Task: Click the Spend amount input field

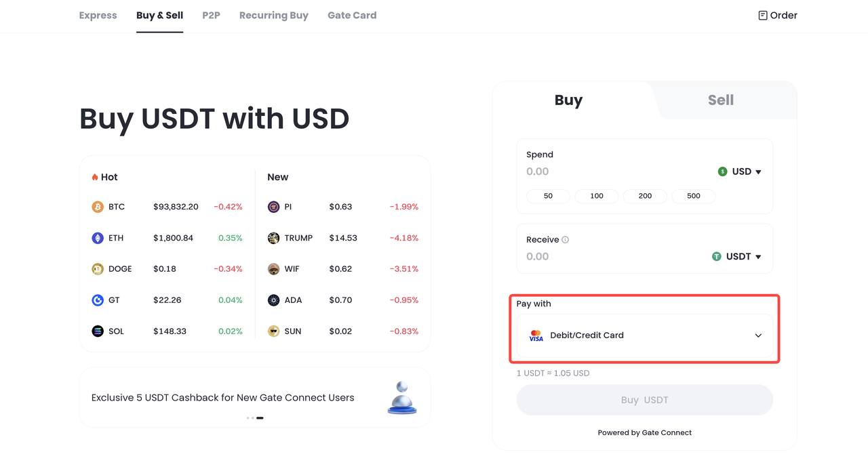Action: click(610, 172)
